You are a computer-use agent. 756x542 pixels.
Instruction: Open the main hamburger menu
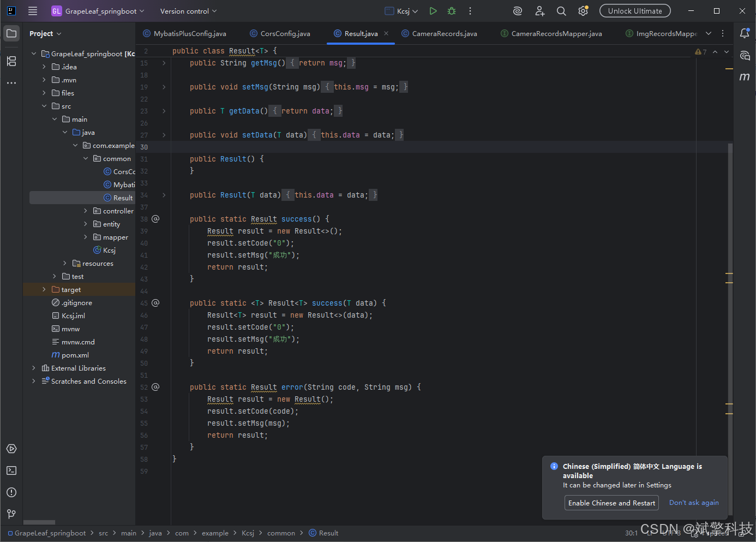pyautogui.click(x=33, y=11)
